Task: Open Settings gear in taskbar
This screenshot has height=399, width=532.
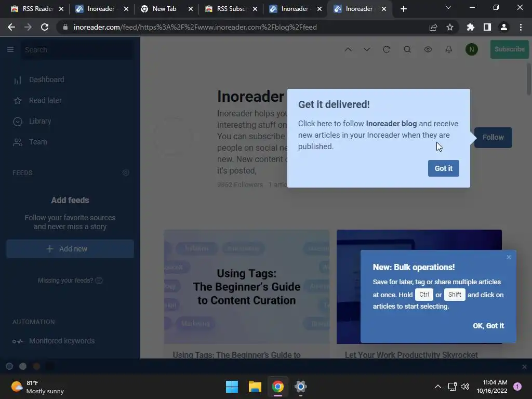Action: (301, 387)
